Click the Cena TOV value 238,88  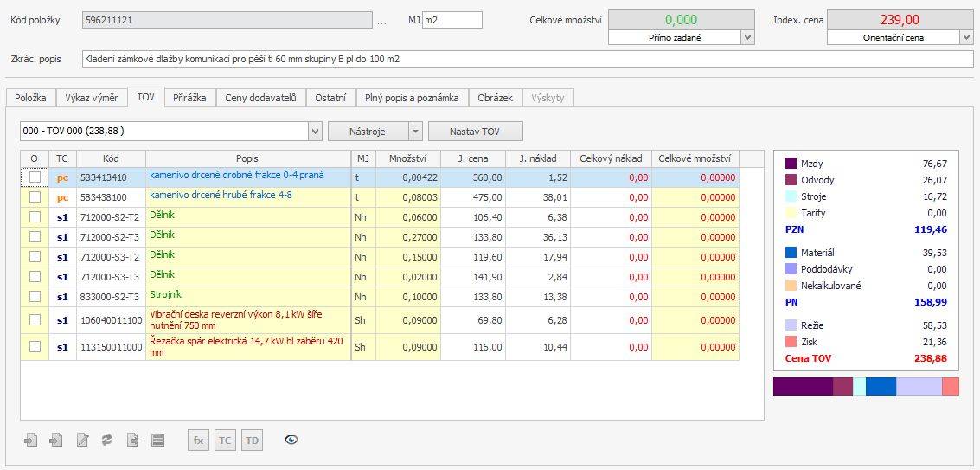[930, 358]
